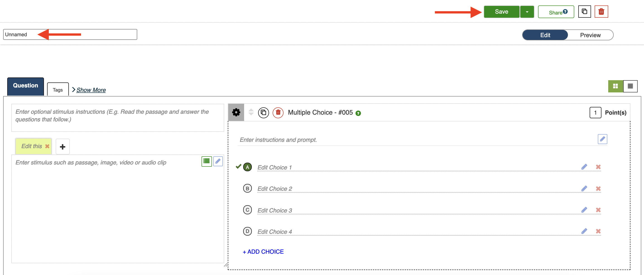Open the question settings gear
The image size is (644, 275).
[236, 113]
